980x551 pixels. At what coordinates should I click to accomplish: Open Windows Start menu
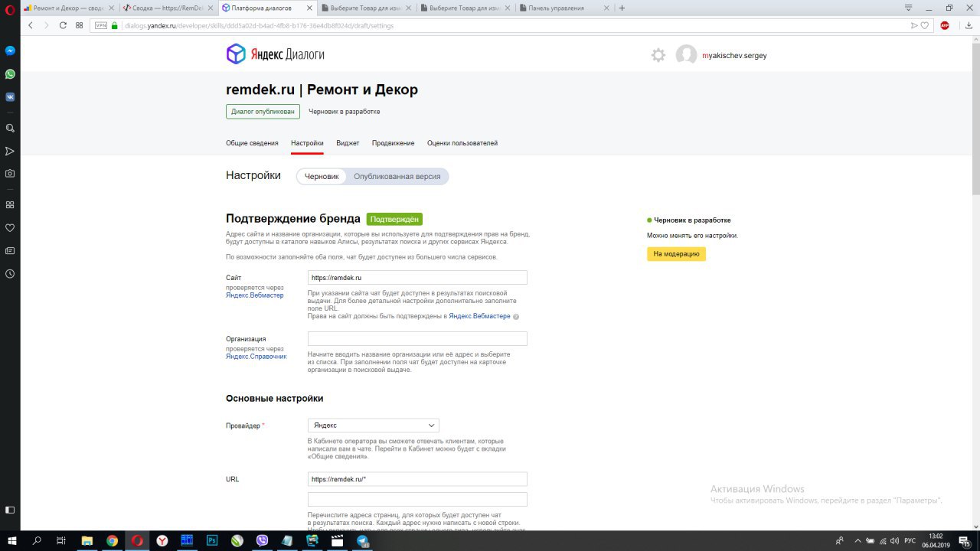click(x=11, y=541)
